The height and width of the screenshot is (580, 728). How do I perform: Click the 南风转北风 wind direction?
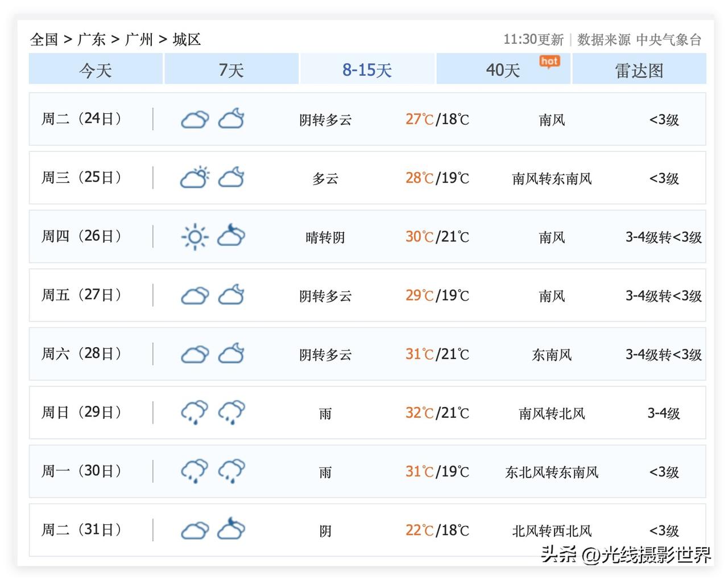552,413
